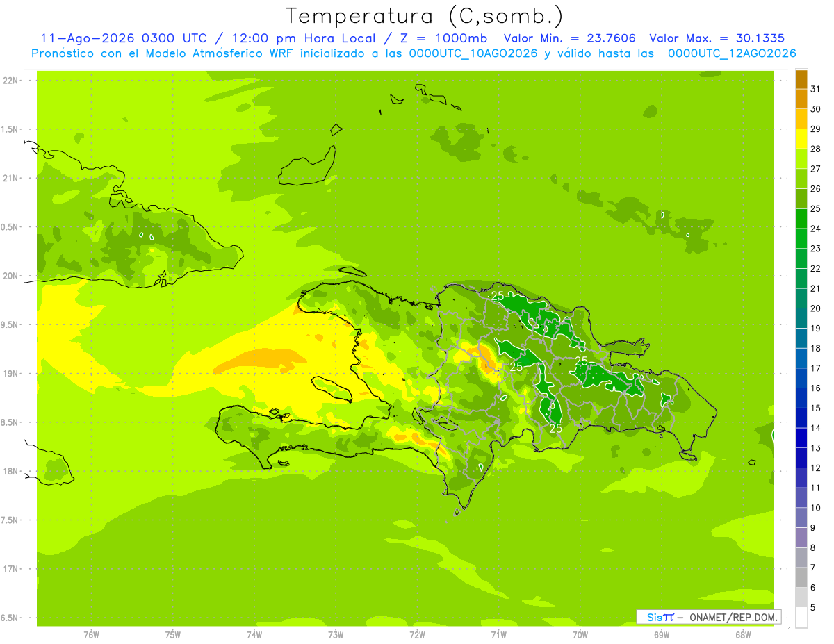Viewport: 834px width, 644px height.
Task: Pick the gray legend swatch between 6 and 7
Action: click(801, 578)
